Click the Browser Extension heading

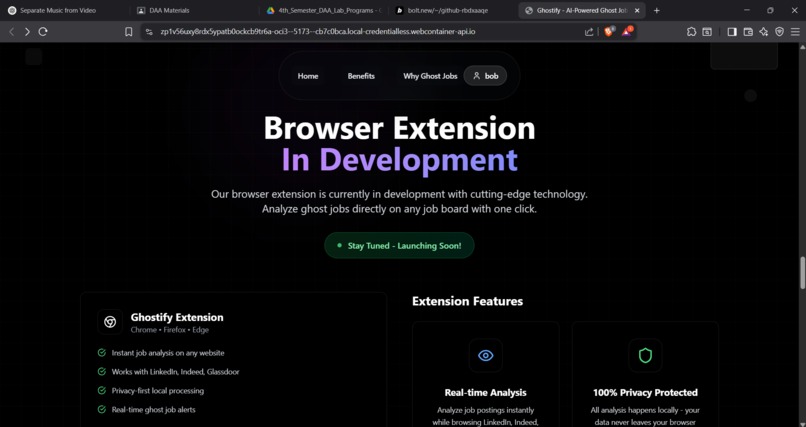pyautogui.click(x=399, y=127)
